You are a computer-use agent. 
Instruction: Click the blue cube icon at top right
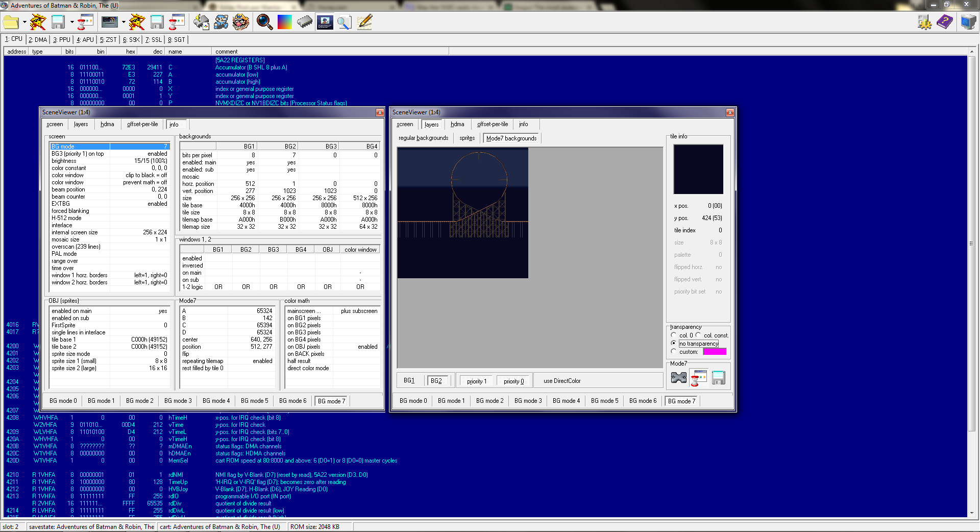[x=968, y=22]
